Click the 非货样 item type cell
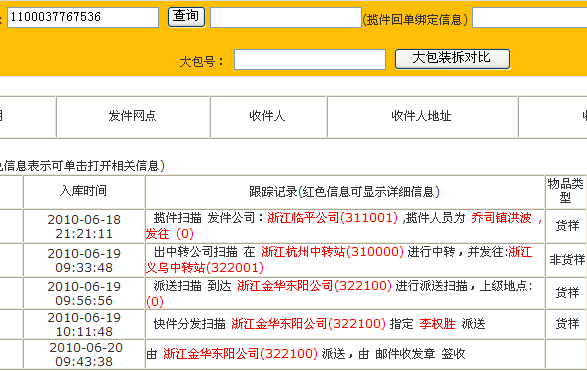The image size is (587, 371). [x=567, y=259]
